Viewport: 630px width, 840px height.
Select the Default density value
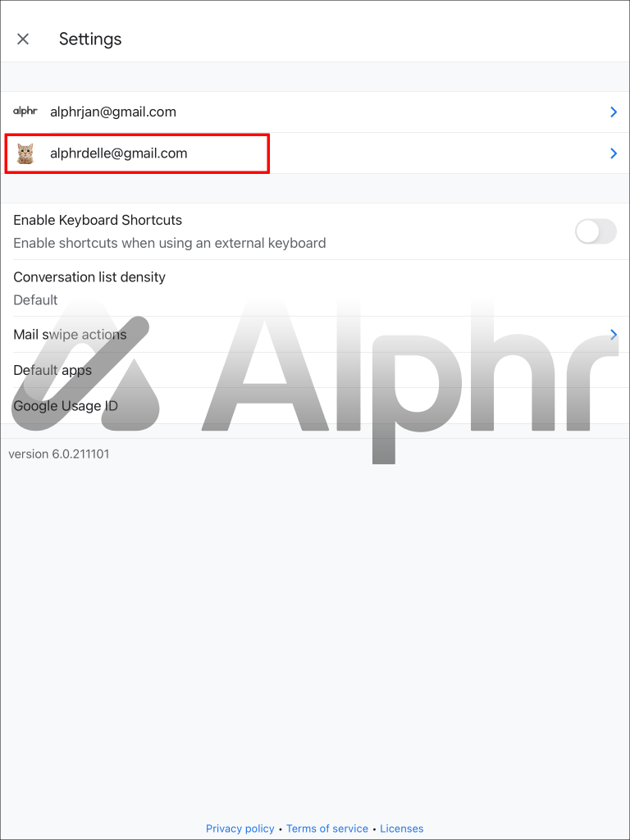click(x=35, y=300)
